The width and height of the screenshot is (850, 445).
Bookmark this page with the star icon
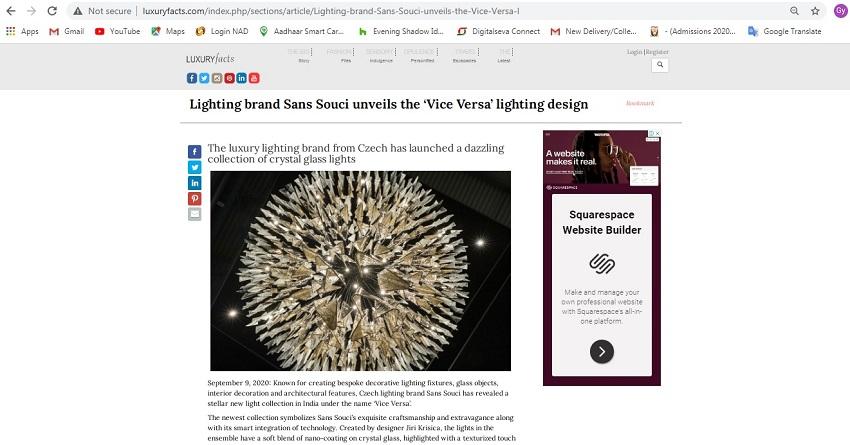click(x=815, y=11)
